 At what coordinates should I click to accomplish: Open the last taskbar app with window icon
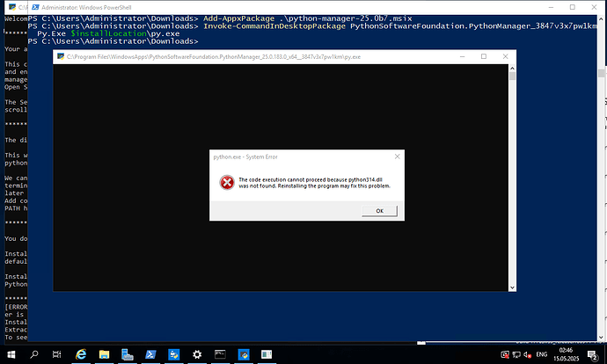pyautogui.click(x=267, y=354)
